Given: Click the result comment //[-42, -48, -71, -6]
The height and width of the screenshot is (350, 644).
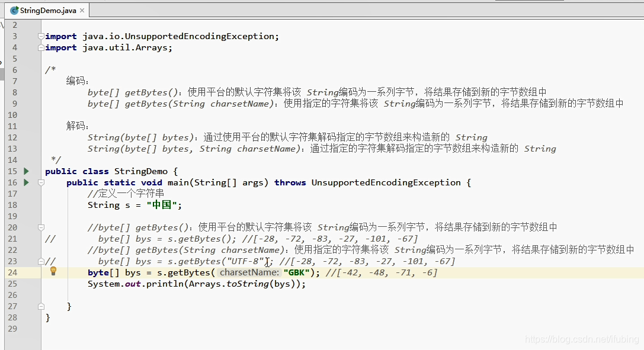Looking at the screenshot, I should (x=382, y=272).
